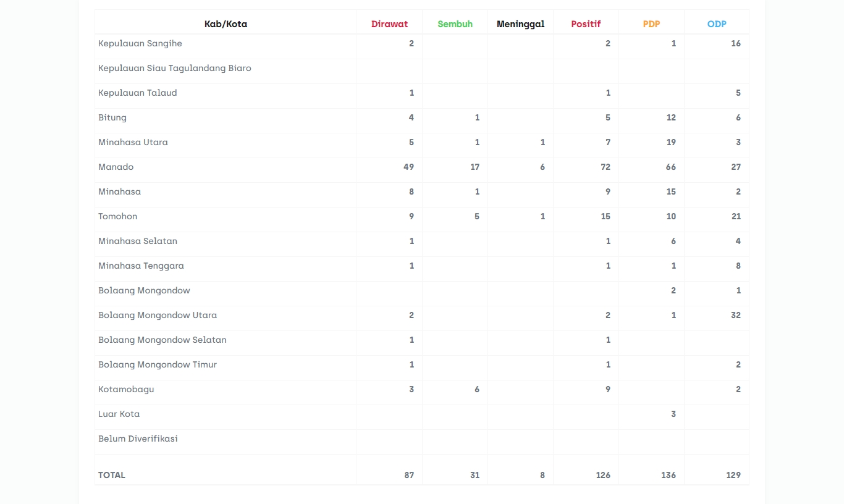The height and width of the screenshot is (504, 844).
Task: Select the Manado row name
Action: [116, 167]
